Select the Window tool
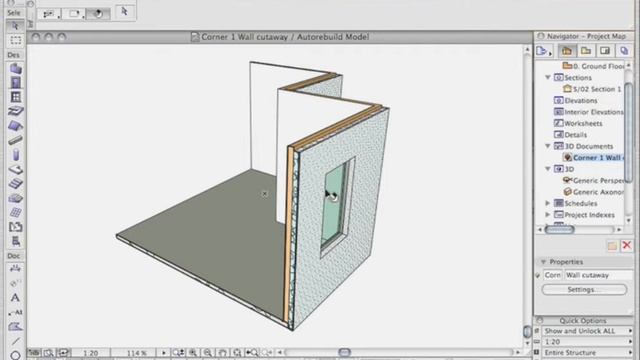 coord(16,97)
